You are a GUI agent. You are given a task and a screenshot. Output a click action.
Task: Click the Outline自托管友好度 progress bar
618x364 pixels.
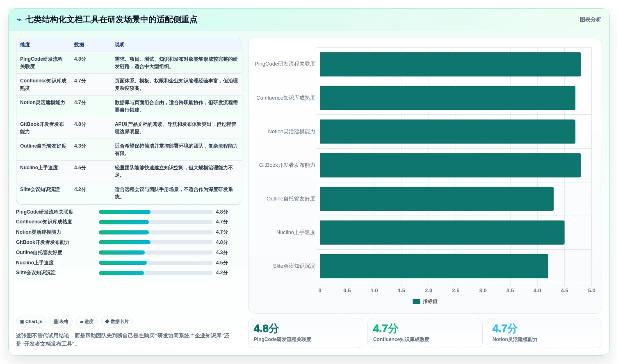tap(156, 253)
